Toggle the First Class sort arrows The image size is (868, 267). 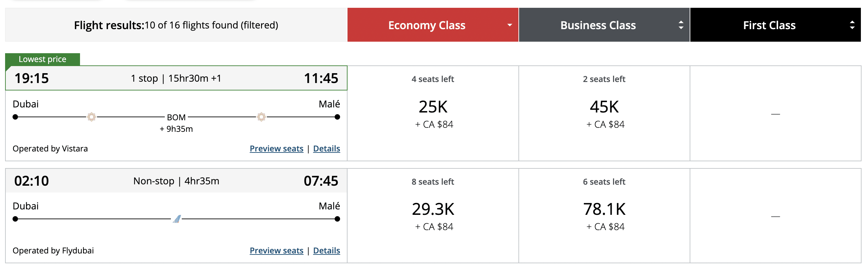pyautogui.click(x=852, y=25)
